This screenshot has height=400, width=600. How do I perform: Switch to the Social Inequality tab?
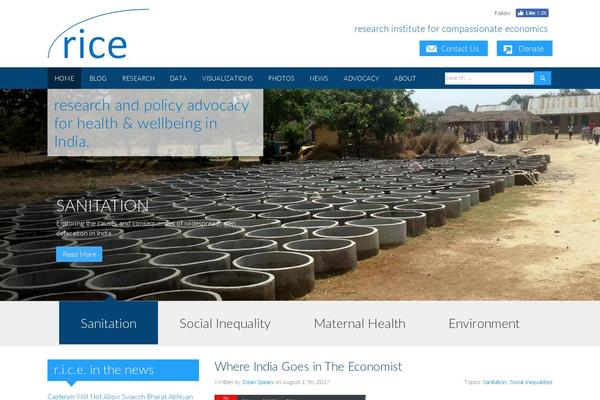pyautogui.click(x=225, y=323)
